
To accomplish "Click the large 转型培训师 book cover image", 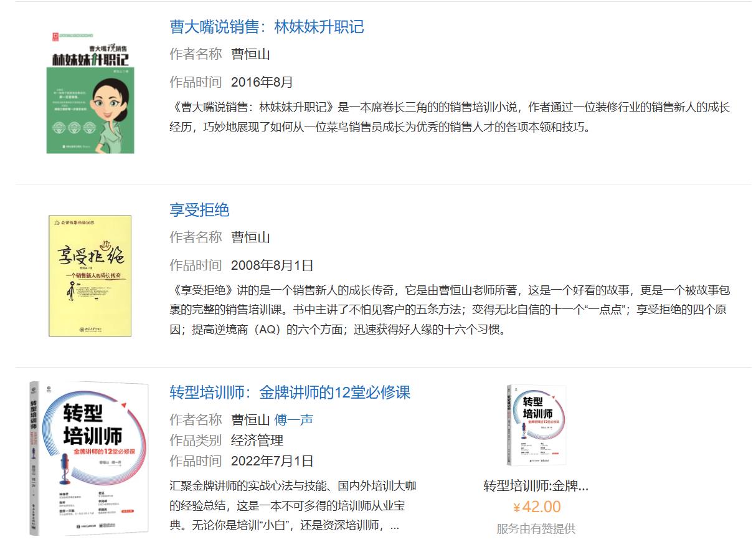I will [89, 459].
